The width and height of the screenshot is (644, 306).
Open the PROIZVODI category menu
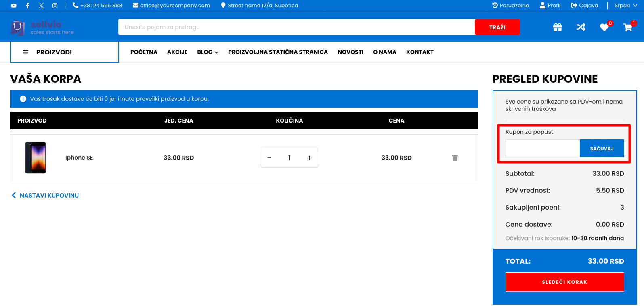click(x=65, y=52)
